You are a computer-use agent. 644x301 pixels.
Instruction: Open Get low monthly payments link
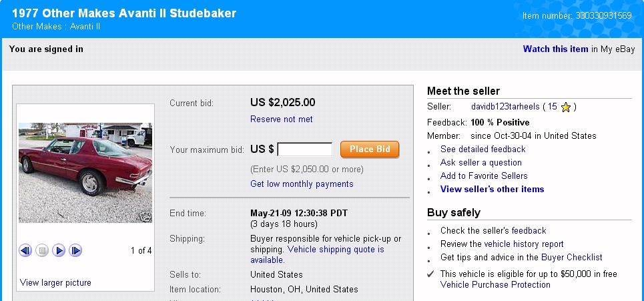point(302,184)
